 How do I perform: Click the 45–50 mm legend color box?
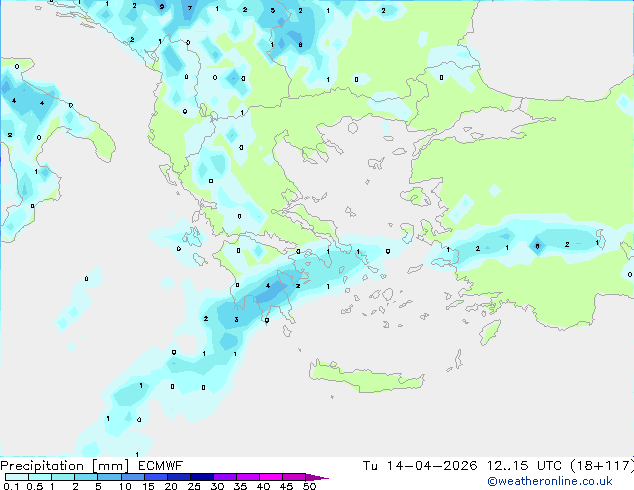coord(294,477)
